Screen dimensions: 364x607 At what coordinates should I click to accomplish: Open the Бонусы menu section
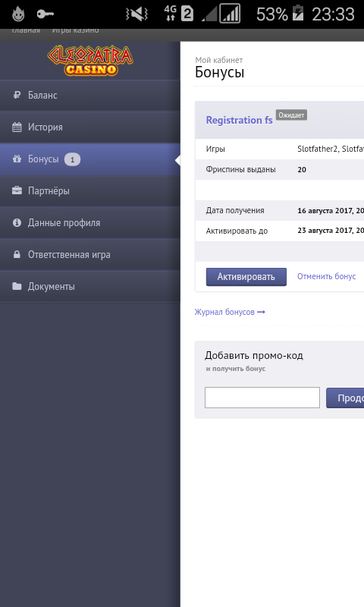(90, 159)
